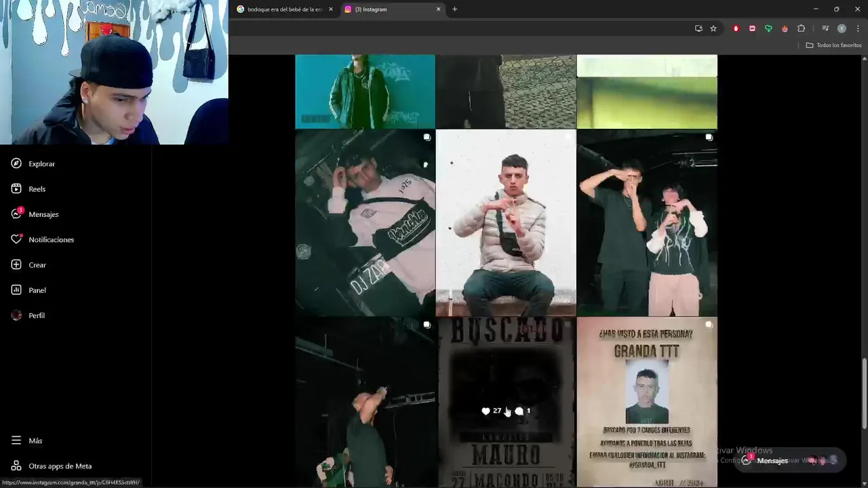Minimize the Chrome window
This screenshot has width=868, height=488.
(x=816, y=9)
